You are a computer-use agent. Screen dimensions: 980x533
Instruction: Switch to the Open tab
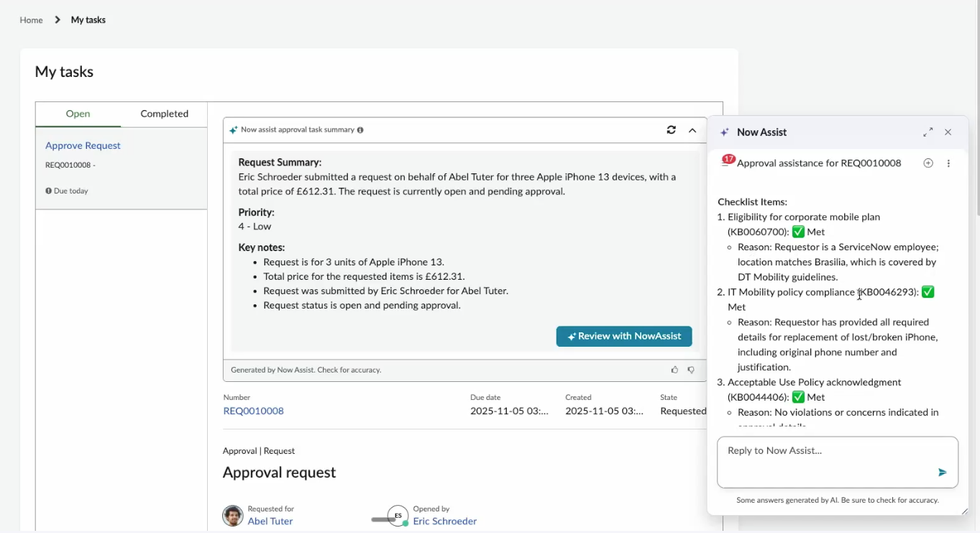click(78, 114)
